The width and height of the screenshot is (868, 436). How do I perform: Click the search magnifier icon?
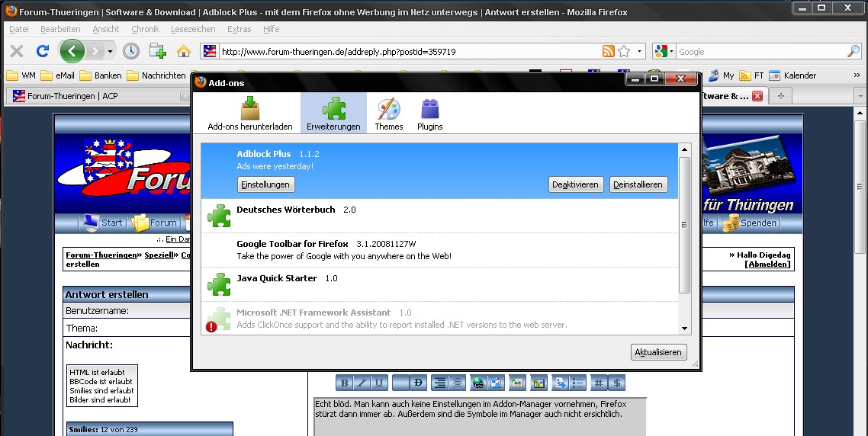(x=854, y=52)
